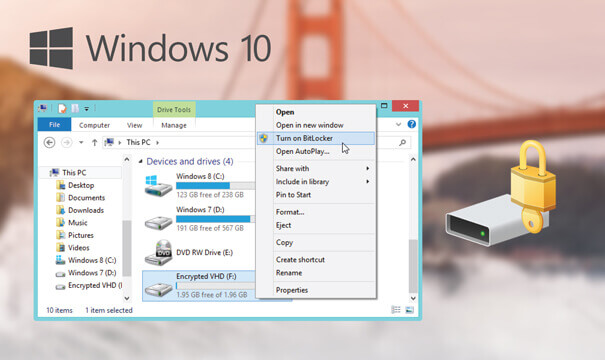Viewport: 605px width, 360px height.
Task: Switch to the Computer ribbon tab
Action: 94,125
